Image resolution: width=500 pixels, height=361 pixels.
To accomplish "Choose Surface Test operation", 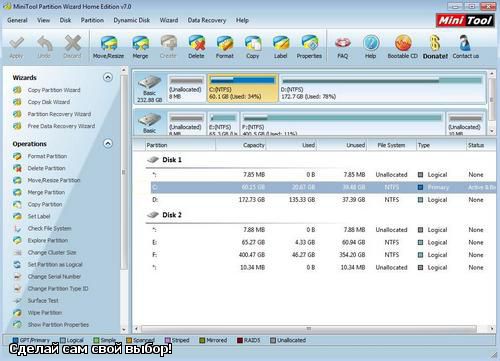I will (43, 300).
